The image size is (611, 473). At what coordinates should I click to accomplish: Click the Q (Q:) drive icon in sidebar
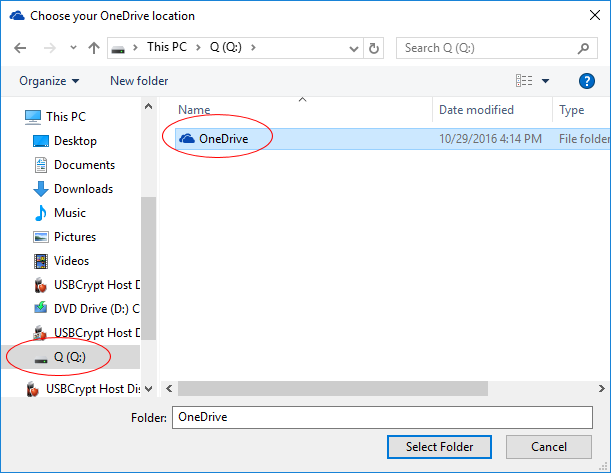(41, 360)
